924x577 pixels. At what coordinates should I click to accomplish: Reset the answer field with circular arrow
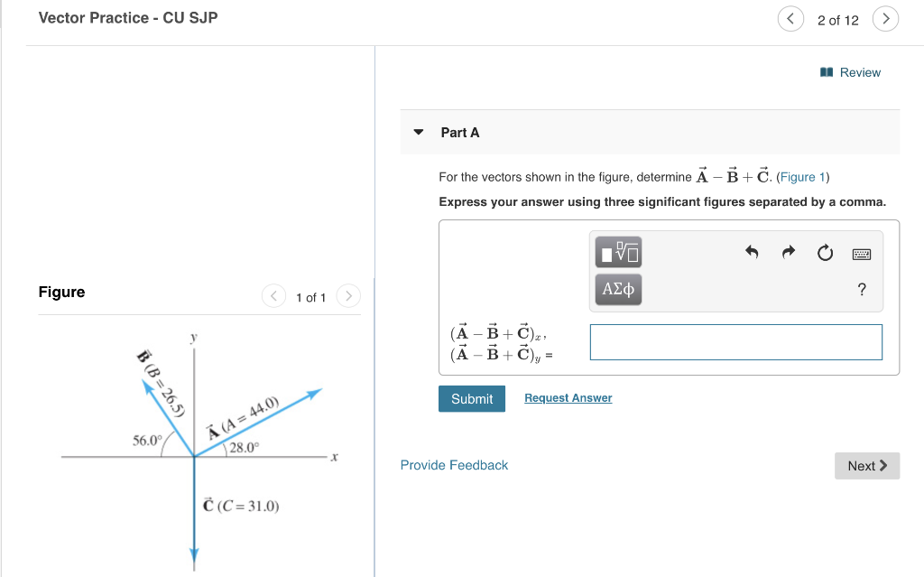(825, 254)
